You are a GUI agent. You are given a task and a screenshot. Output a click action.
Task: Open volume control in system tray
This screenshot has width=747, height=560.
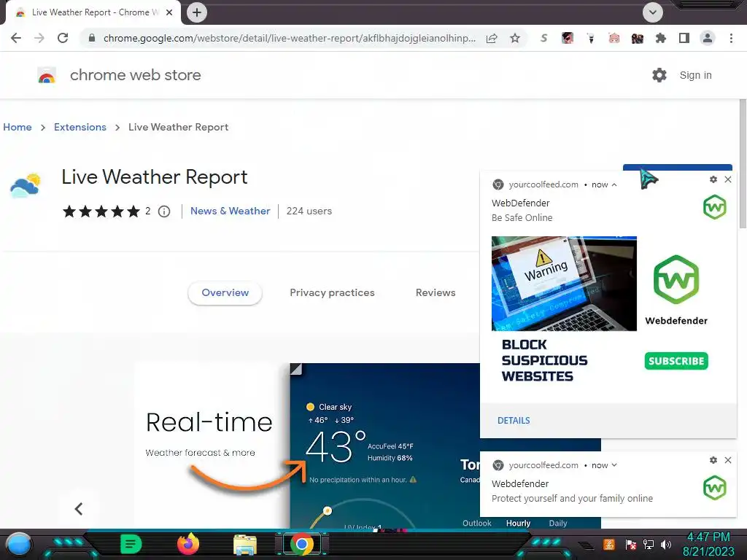666,544
